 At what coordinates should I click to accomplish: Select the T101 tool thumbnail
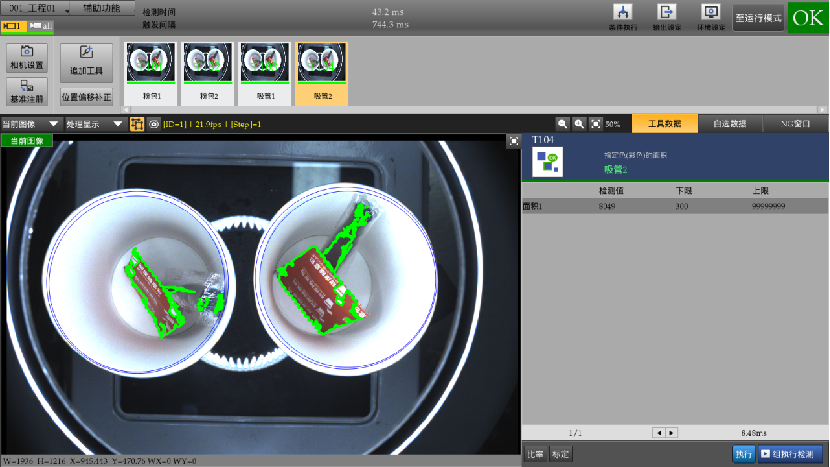151,74
